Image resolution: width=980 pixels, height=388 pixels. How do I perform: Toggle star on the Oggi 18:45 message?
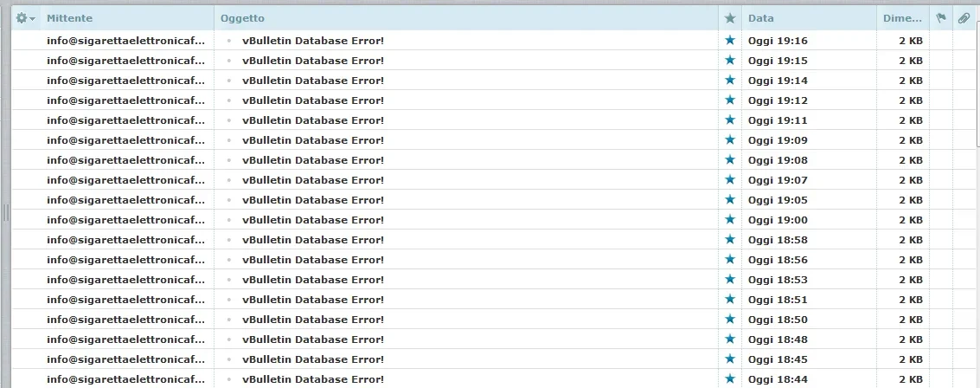[x=730, y=359]
